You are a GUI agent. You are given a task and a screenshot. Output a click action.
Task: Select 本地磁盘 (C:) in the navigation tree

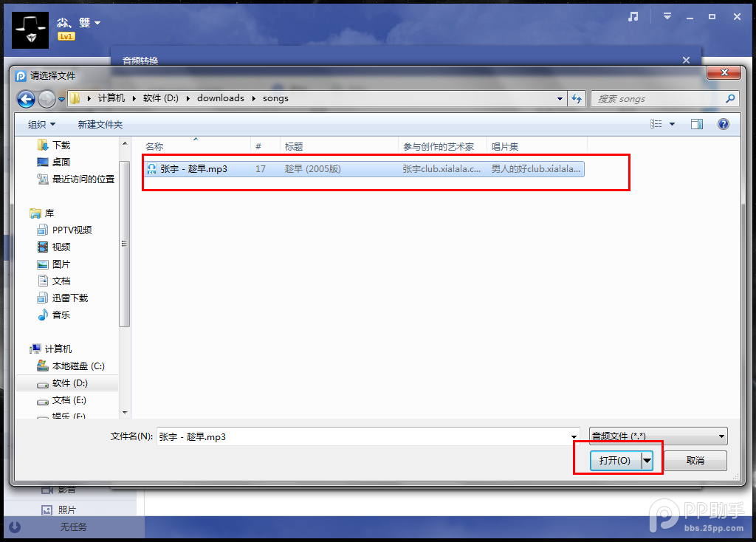click(71, 366)
